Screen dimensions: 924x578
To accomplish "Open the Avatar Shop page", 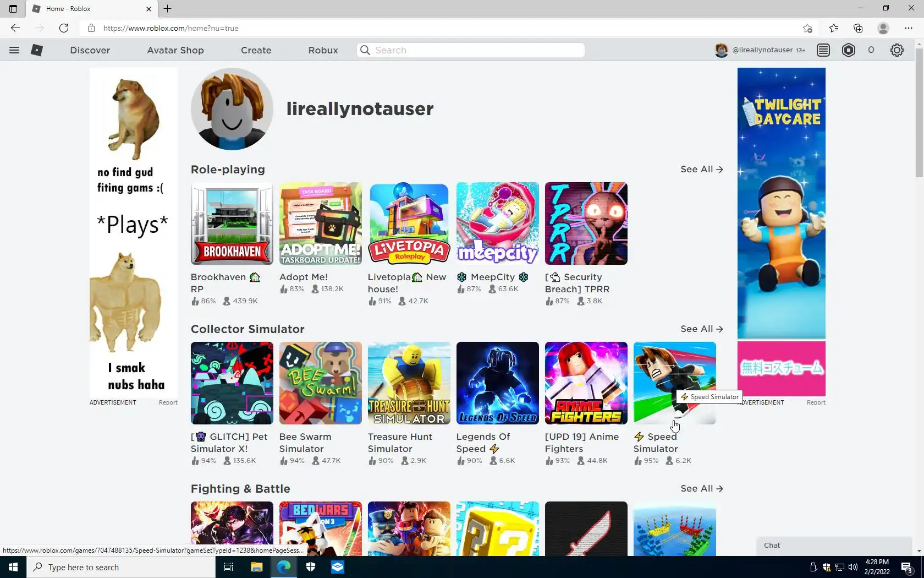I will (175, 50).
